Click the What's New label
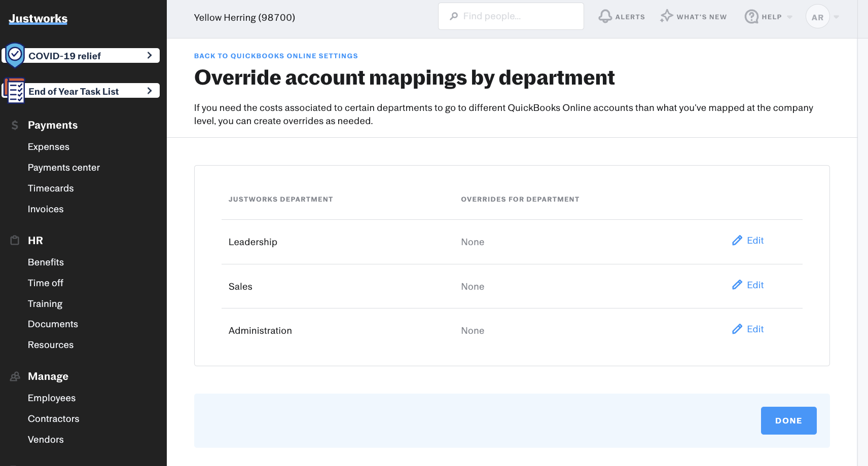This screenshot has height=466, width=868. click(702, 17)
